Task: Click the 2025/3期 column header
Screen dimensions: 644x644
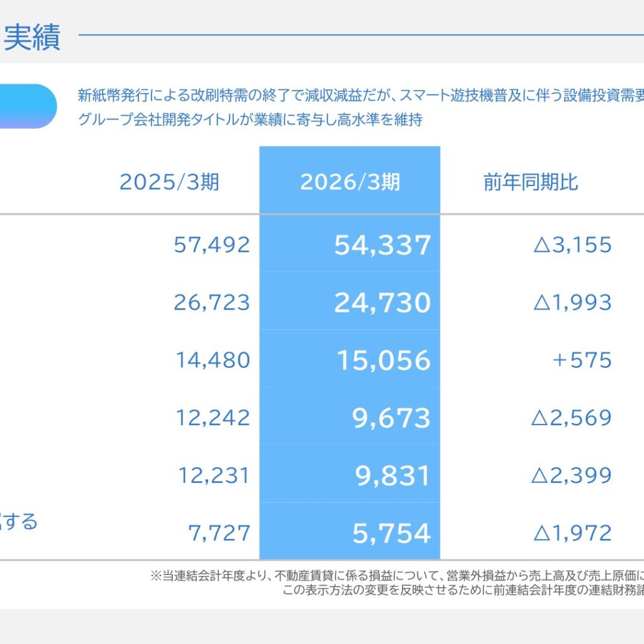Action: click(169, 182)
